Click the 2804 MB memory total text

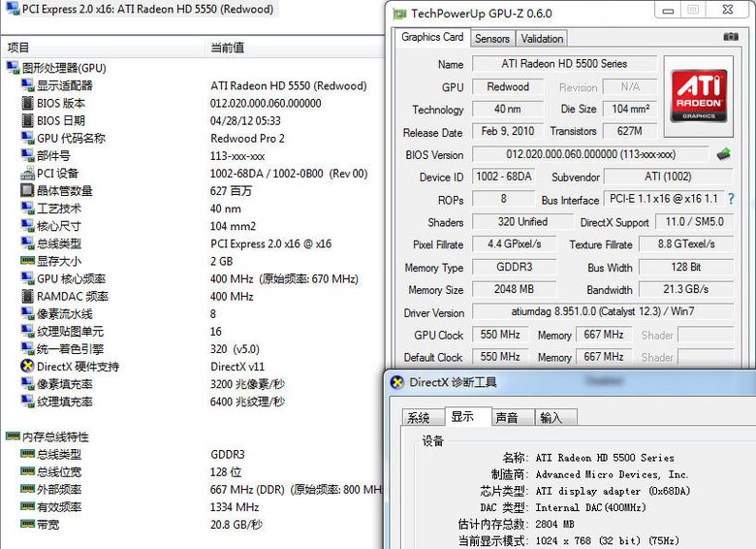555,525
